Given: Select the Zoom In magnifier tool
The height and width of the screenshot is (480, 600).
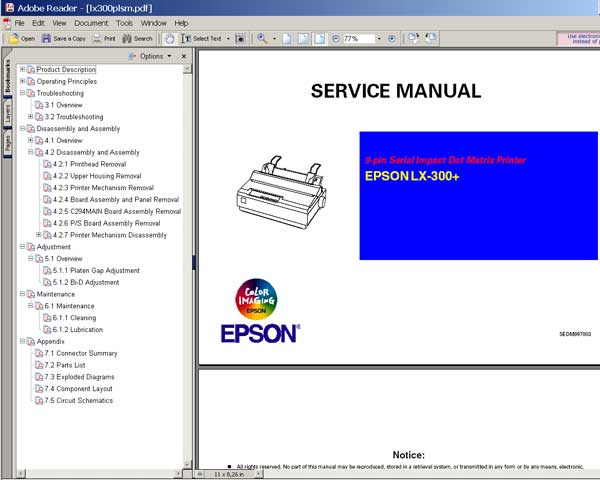Looking at the screenshot, I should [262, 39].
